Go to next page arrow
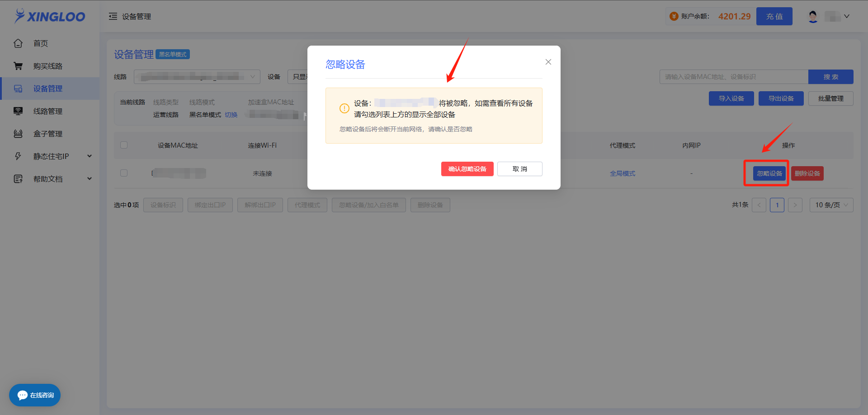The image size is (868, 415). click(795, 205)
